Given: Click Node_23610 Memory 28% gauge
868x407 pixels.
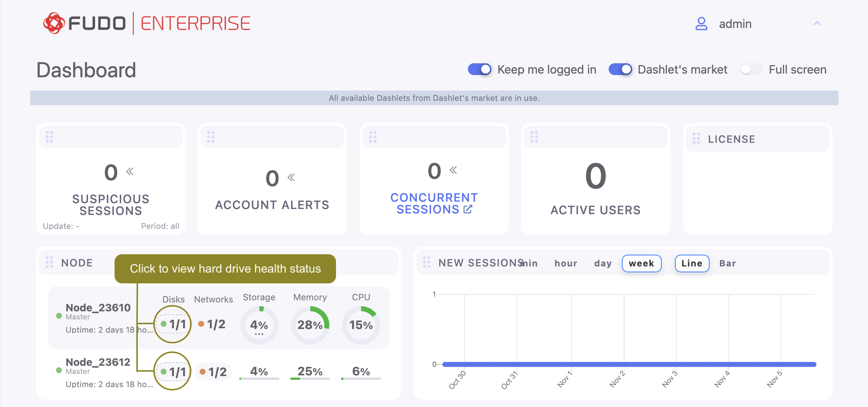Looking at the screenshot, I should [x=310, y=325].
